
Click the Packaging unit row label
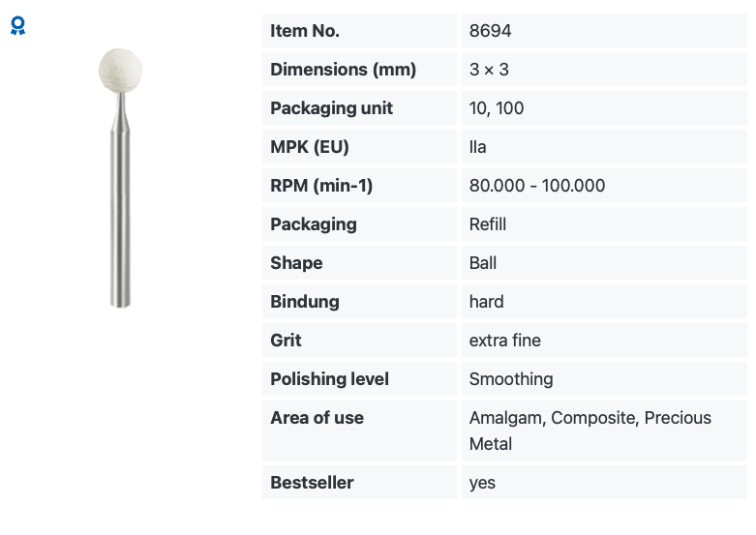[331, 108]
